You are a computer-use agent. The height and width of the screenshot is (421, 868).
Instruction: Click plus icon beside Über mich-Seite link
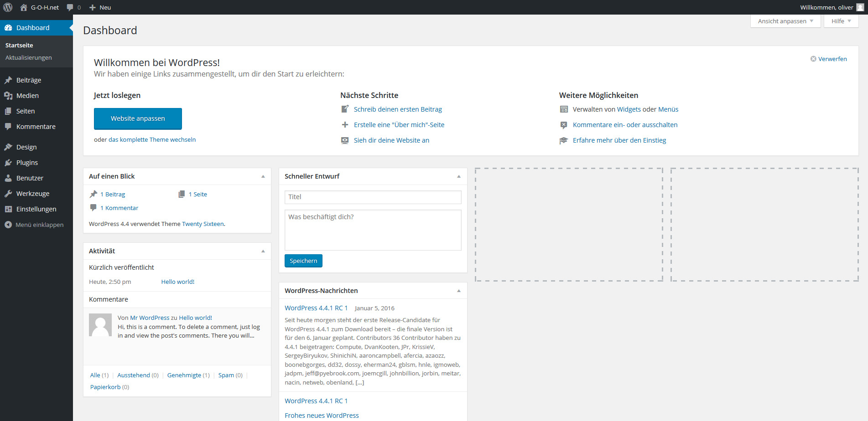[345, 125]
